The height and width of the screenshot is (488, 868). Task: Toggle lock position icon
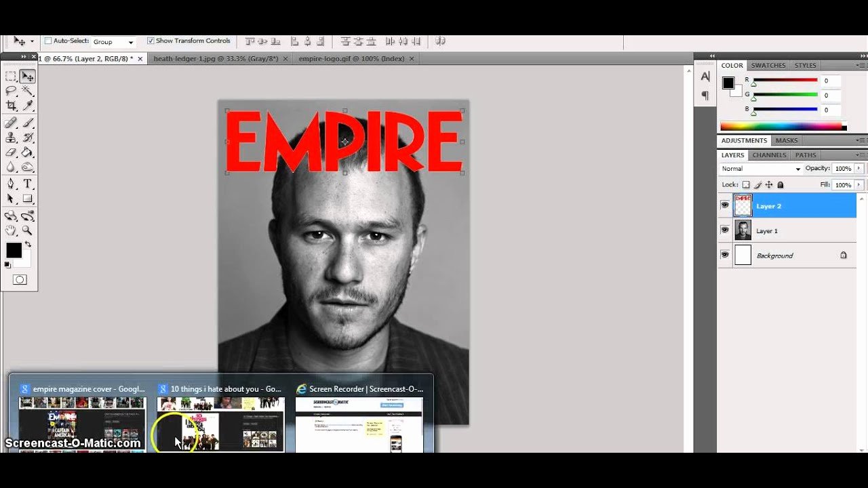pos(770,184)
